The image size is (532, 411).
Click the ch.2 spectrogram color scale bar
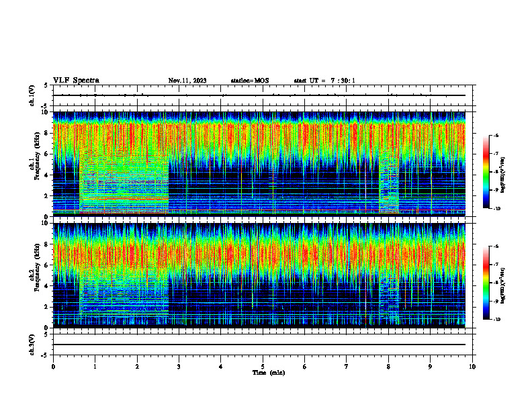[486, 283]
